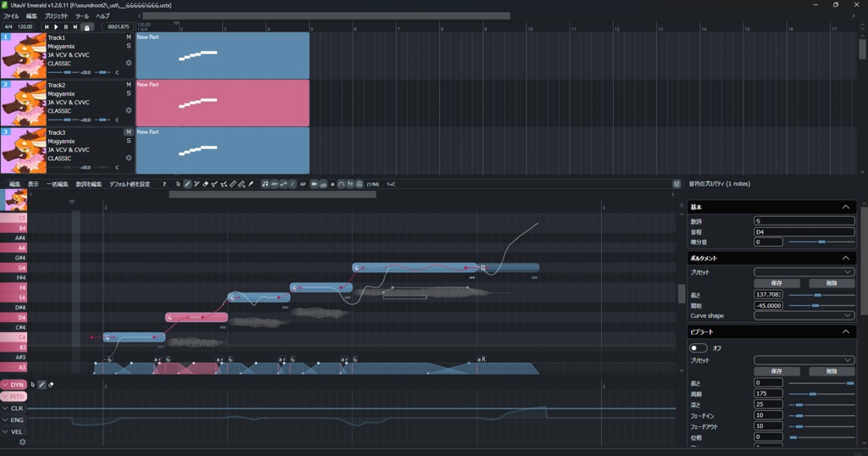Open the piano roll 表示 menu
Screen dimensions: 868x456
tap(33, 184)
